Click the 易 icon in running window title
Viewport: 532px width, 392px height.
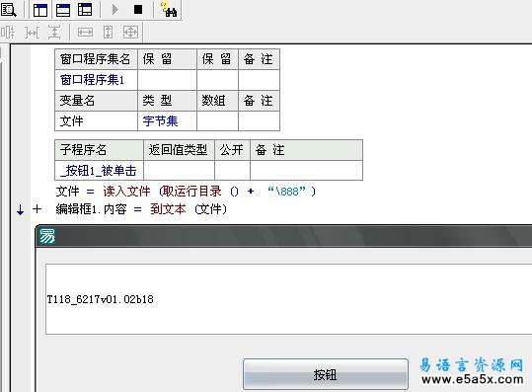46,236
